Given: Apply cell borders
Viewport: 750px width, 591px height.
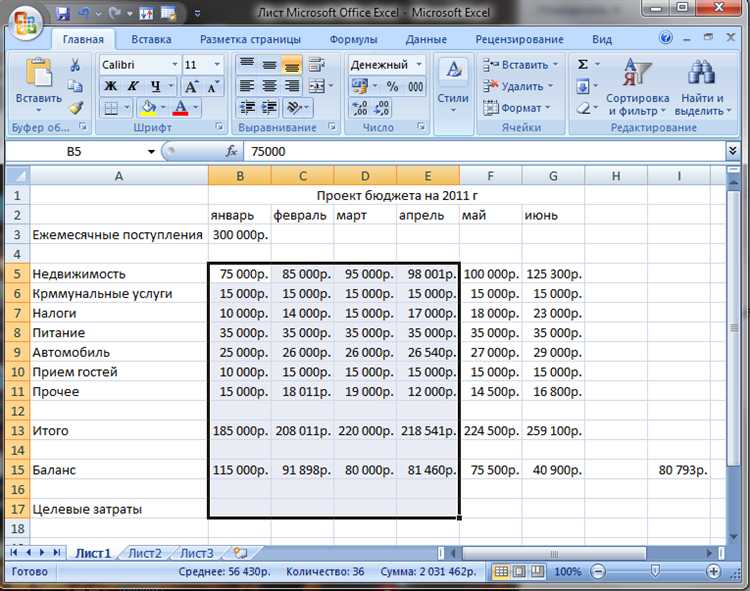Looking at the screenshot, I should 111,109.
